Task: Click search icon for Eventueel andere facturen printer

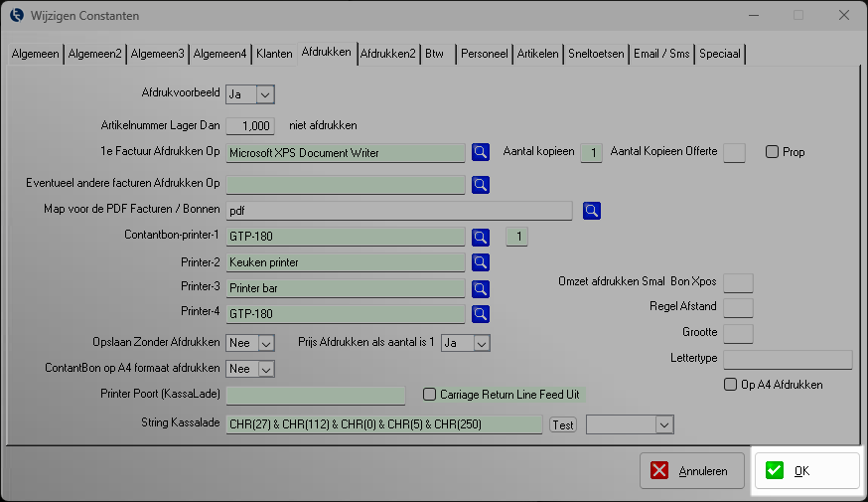Action: tap(481, 184)
